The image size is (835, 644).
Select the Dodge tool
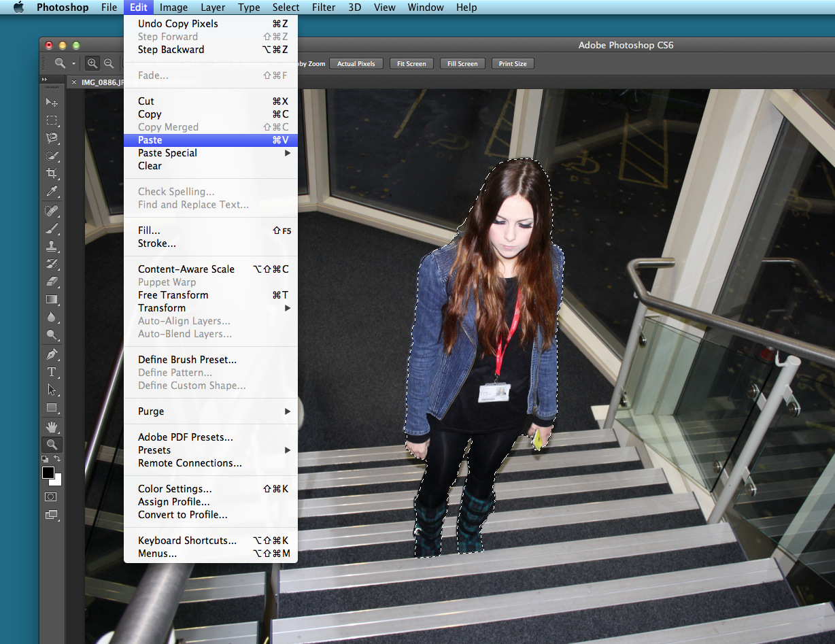(52, 335)
